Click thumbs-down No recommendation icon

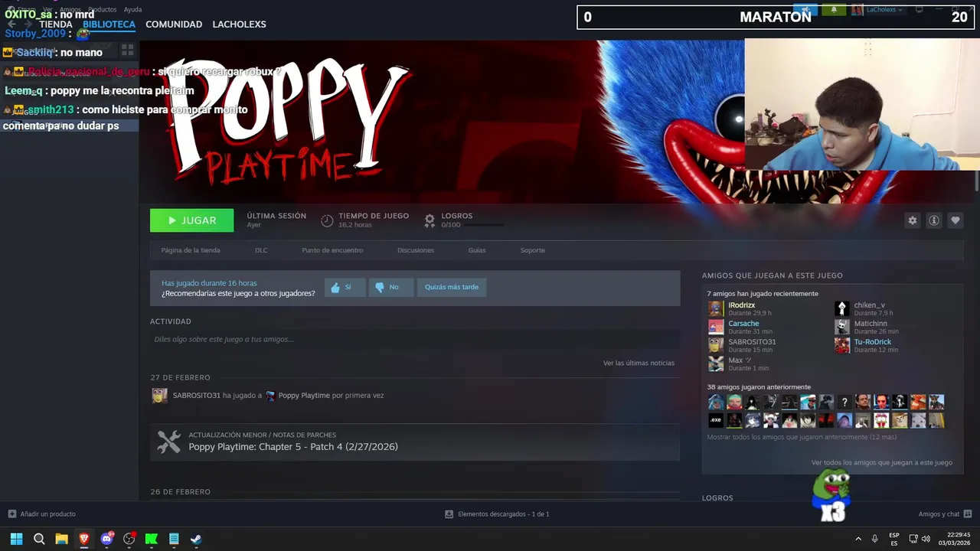[379, 287]
